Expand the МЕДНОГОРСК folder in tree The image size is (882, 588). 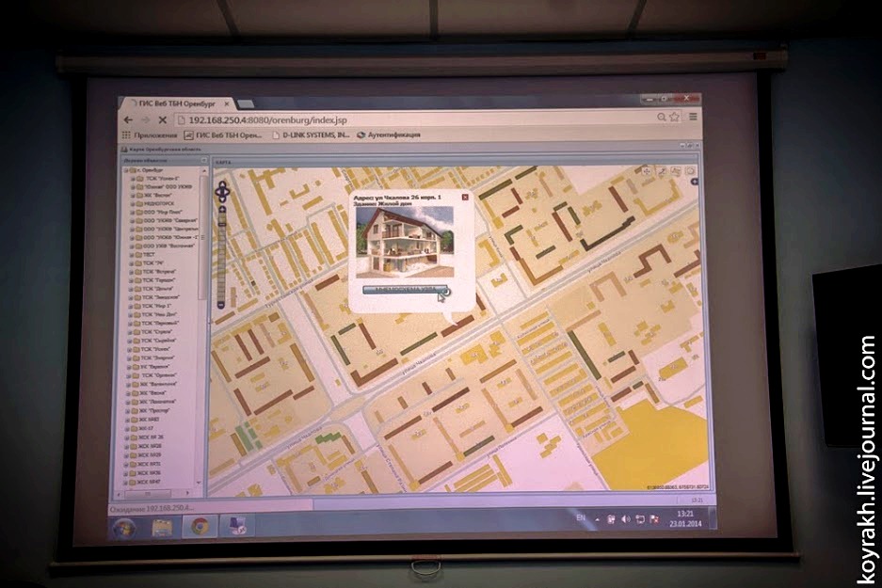(x=132, y=203)
